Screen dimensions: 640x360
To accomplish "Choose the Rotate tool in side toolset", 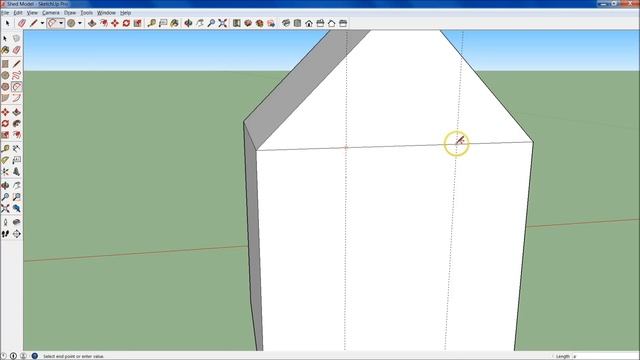I will pyautogui.click(x=5, y=123).
